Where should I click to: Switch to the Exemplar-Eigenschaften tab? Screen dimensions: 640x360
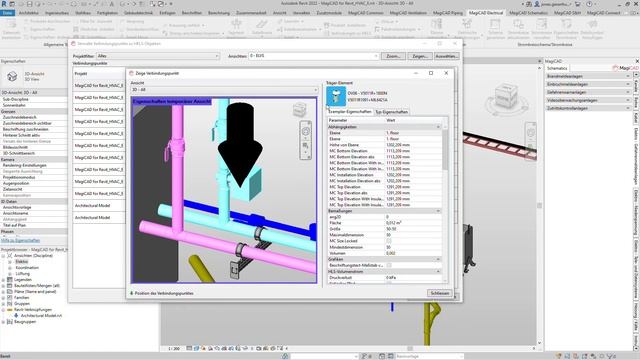[350, 112]
